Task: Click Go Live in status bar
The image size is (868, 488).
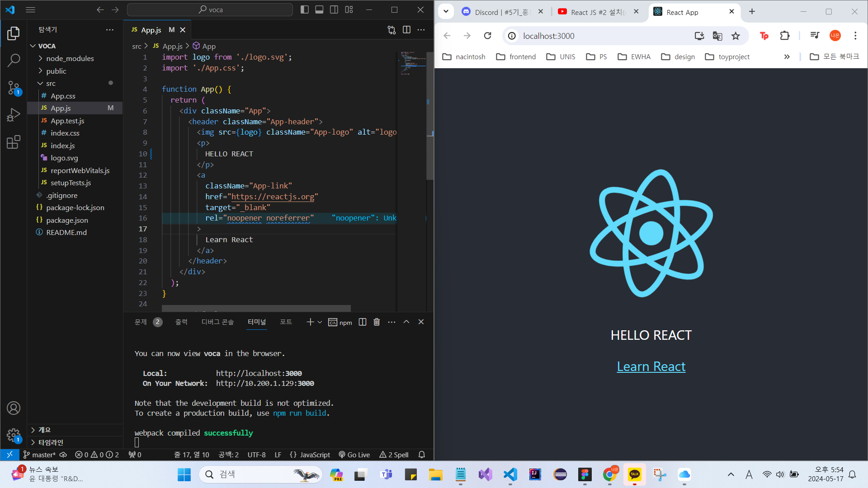Action: 354,455
